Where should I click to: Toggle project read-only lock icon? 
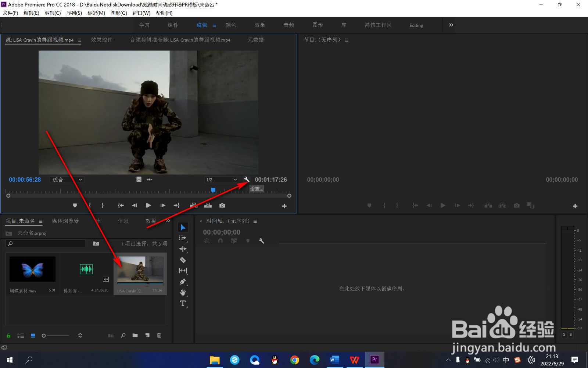(8, 336)
